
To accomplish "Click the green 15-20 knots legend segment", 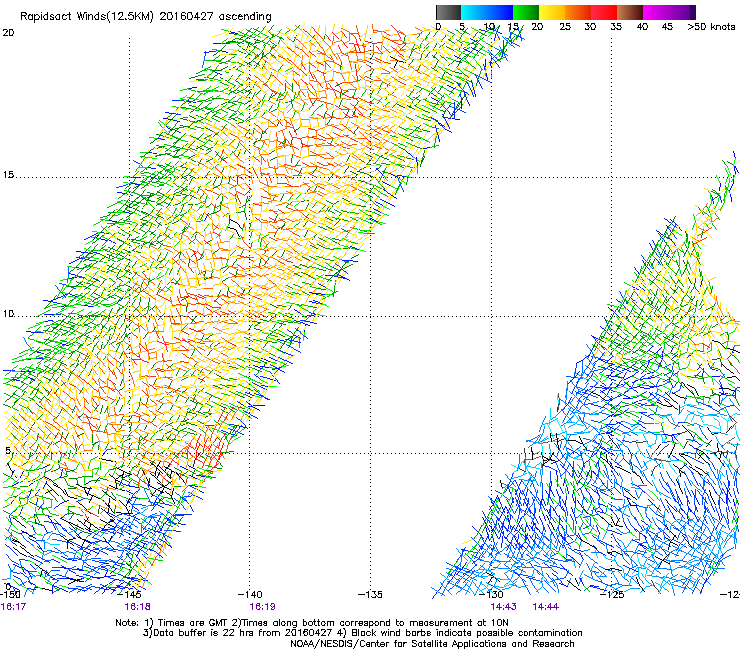I will pos(526,12).
